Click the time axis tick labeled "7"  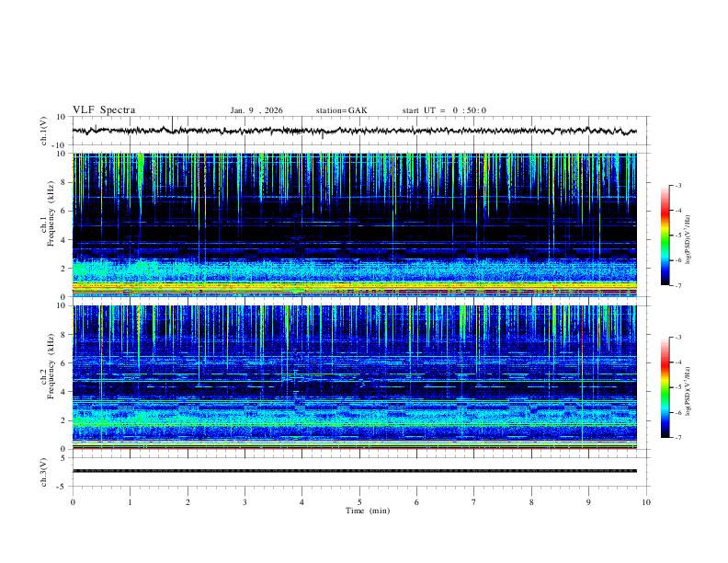pyautogui.click(x=474, y=502)
